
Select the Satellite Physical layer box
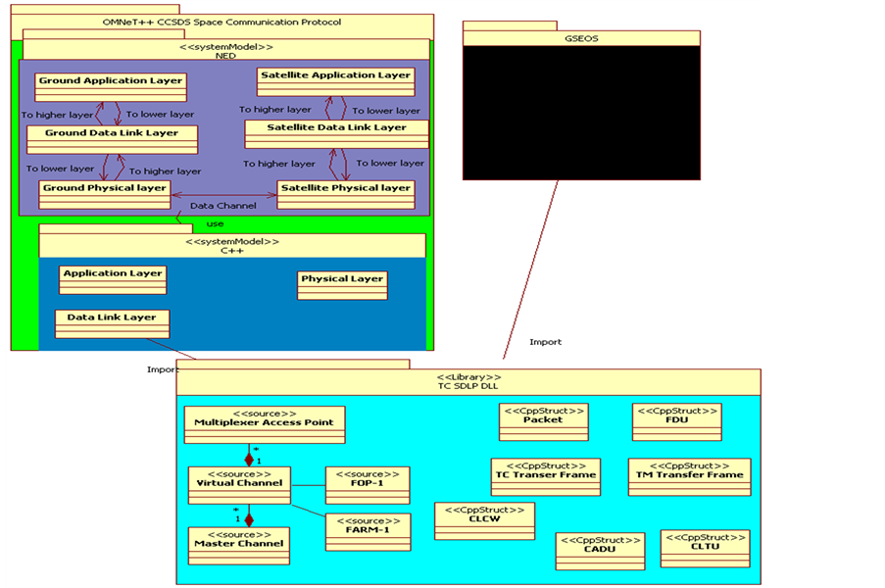(345, 193)
